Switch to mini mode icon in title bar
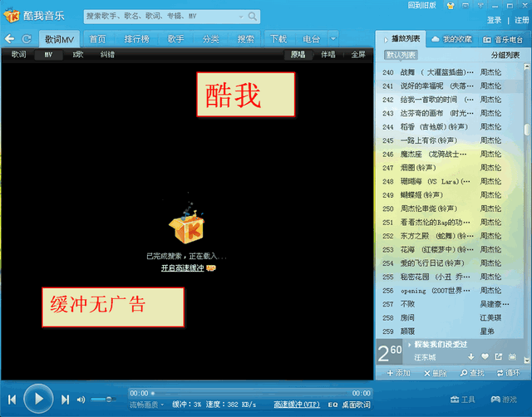 pos(465,6)
